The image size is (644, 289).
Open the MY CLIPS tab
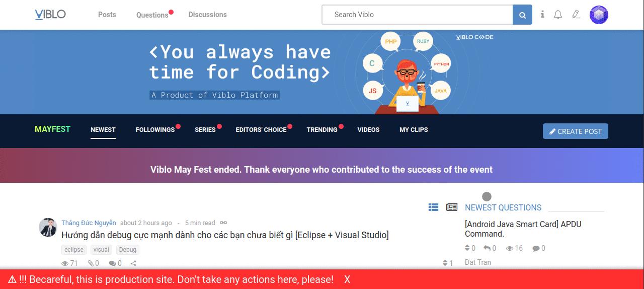(x=414, y=129)
